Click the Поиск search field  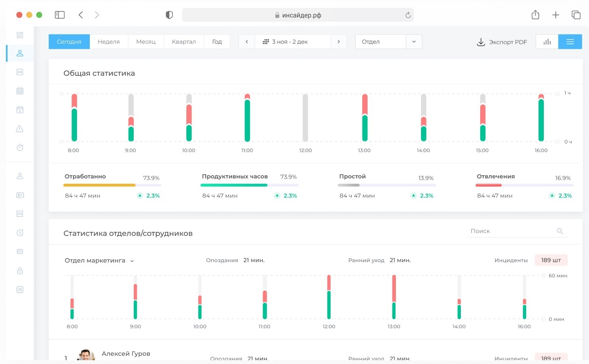coord(512,231)
